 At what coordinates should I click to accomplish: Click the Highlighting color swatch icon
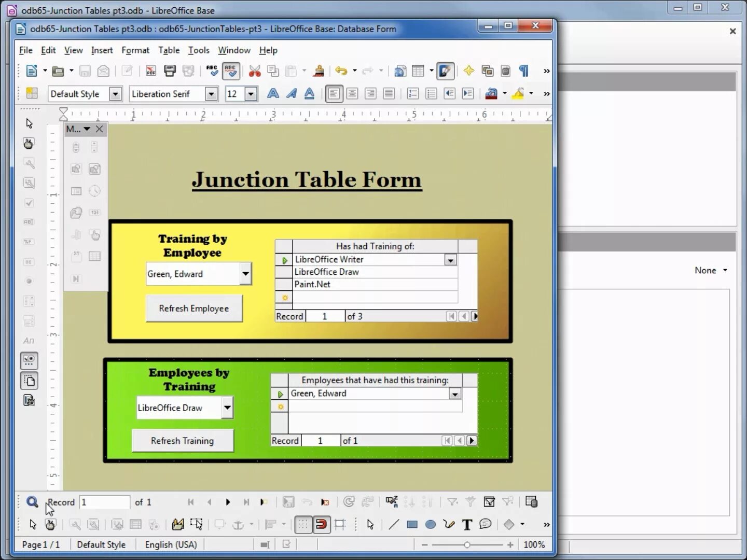518,94
